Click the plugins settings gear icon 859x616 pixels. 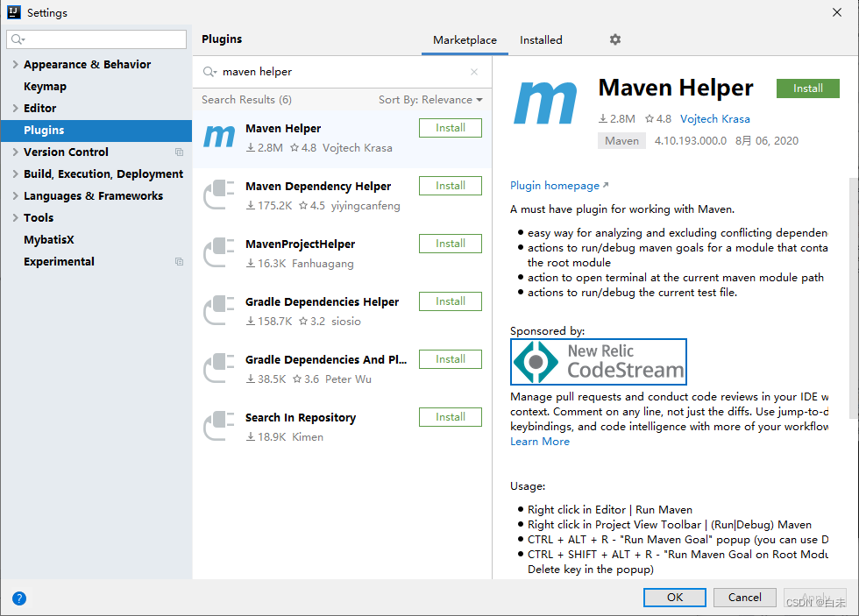(x=615, y=39)
